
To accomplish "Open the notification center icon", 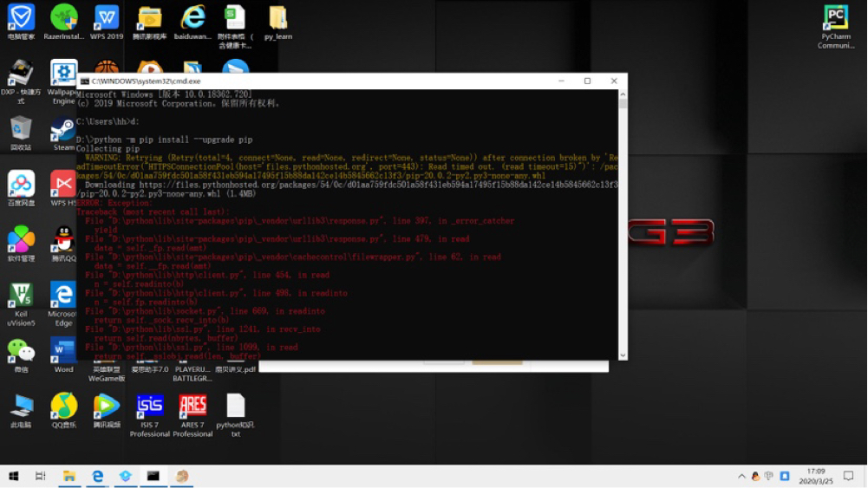I will (x=848, y=476).
